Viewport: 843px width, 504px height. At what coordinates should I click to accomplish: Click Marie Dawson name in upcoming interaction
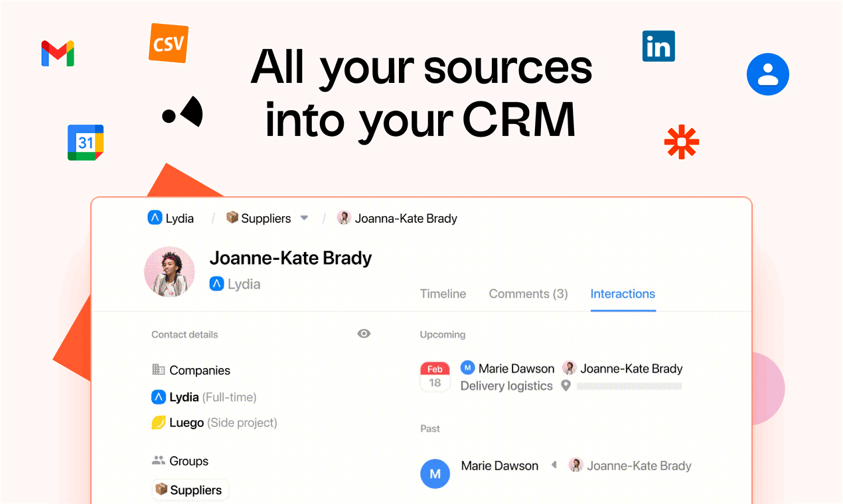516,368
